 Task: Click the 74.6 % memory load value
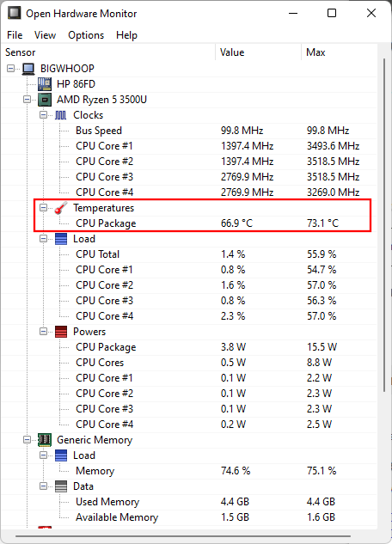point(236,471)
